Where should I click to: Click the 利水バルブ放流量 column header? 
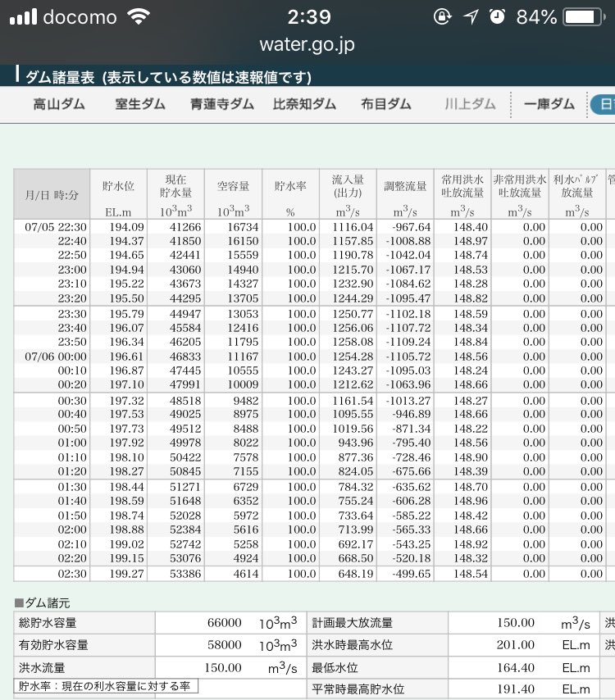pyautogui.click(x=577, y=194)
